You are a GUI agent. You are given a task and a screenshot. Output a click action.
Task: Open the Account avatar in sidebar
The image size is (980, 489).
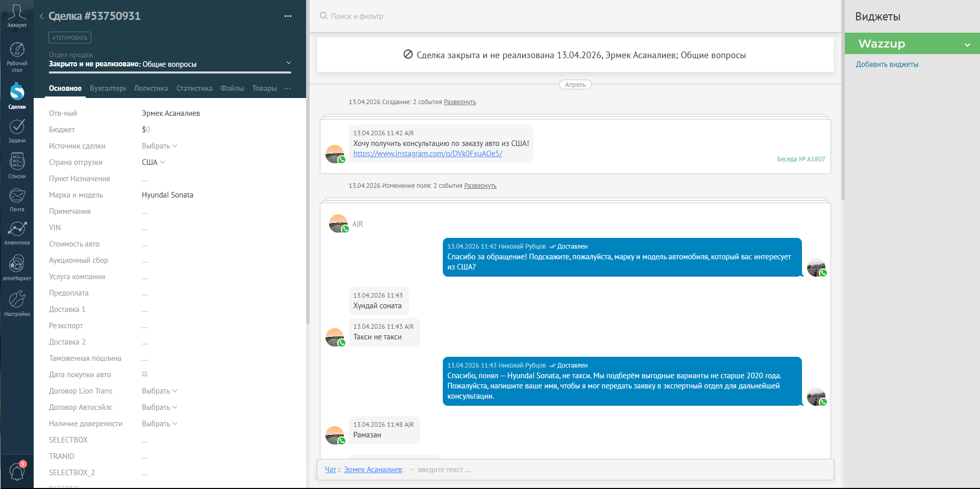point(17,16)
